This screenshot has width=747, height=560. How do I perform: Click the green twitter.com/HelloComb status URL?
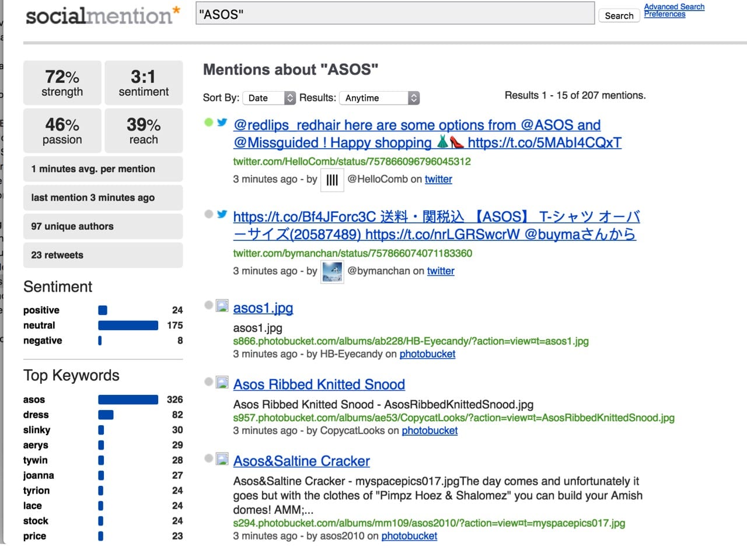click(352, 161)
